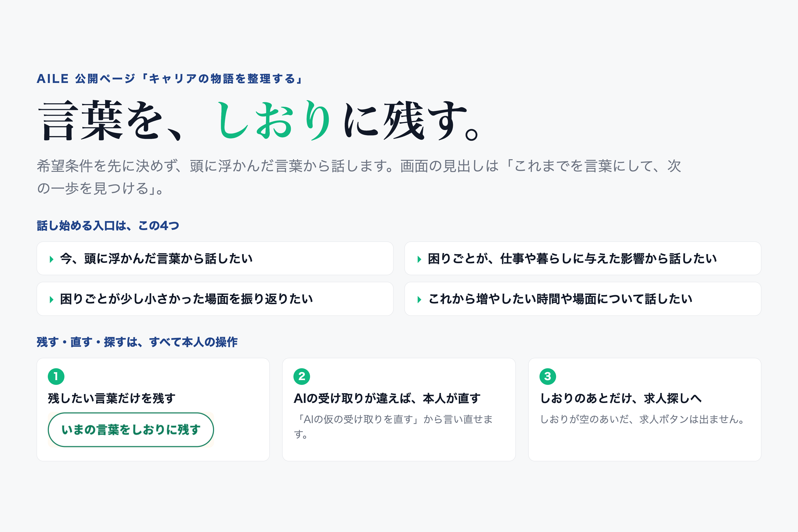Click the green arrow beside 今、頭に浮かんだ言葉から話したい

(52, 259)
